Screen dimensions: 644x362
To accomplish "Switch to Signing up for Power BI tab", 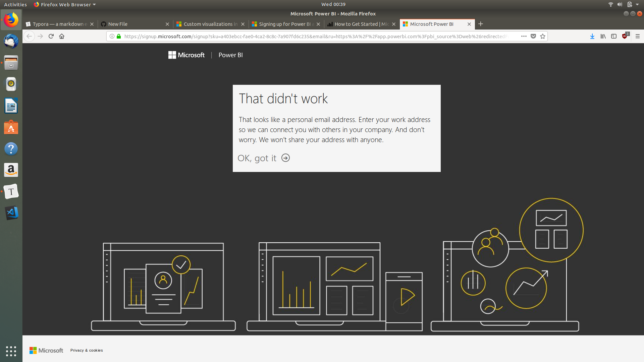I will [286, 24].
